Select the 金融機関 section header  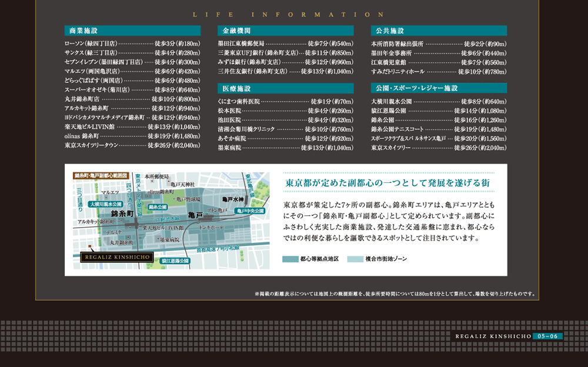pos(285,31)
